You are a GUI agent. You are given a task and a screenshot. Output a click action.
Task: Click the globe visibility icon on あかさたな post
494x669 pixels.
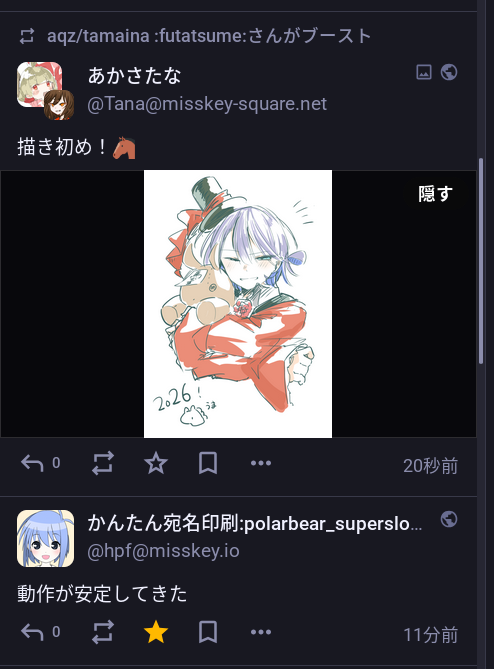pos(449,72)
